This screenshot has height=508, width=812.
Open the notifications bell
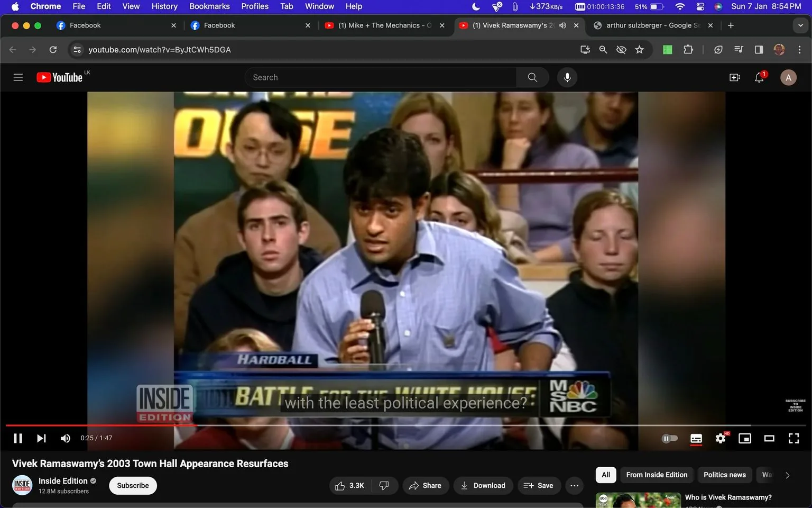(x=759, y=77)
